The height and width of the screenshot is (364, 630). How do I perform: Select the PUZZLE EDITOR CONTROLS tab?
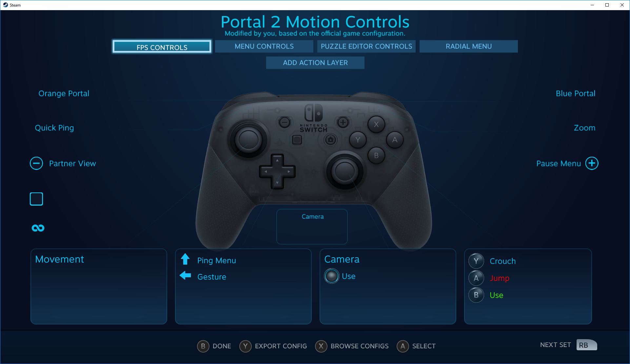pos(366,46)
